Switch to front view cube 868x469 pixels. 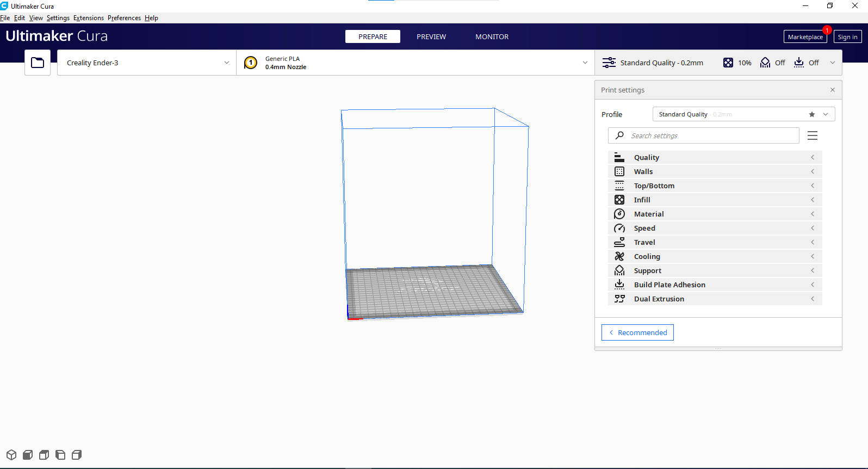28,455
